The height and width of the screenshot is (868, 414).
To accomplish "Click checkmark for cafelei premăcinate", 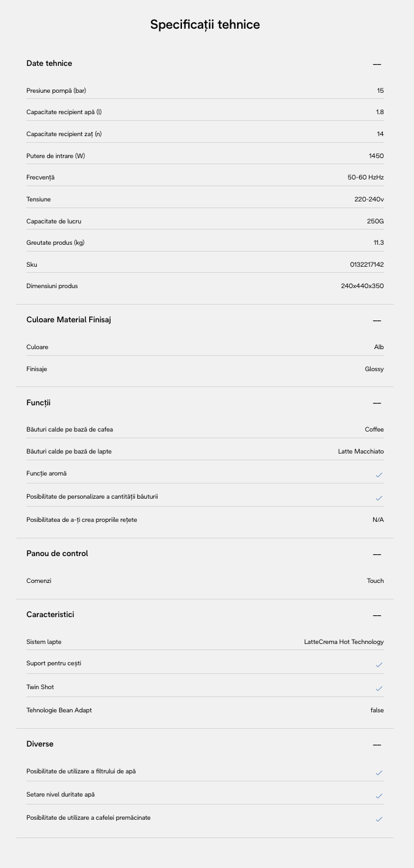I will point(379,819).
